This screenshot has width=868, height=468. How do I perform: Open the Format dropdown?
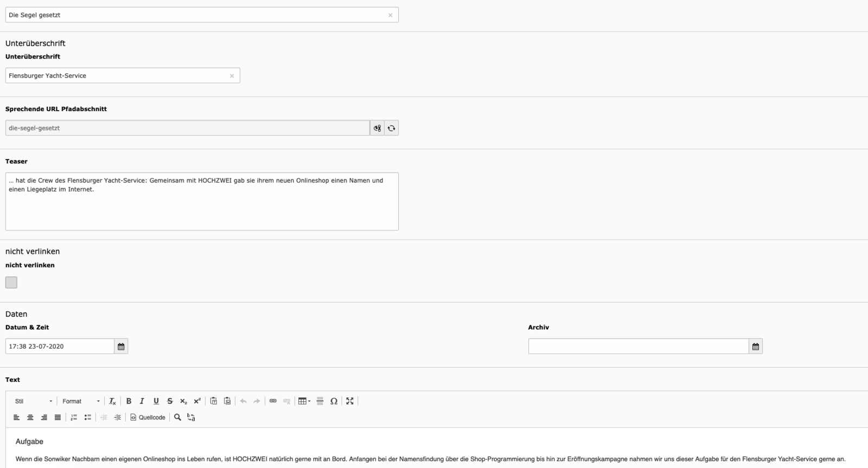(81, 401)
